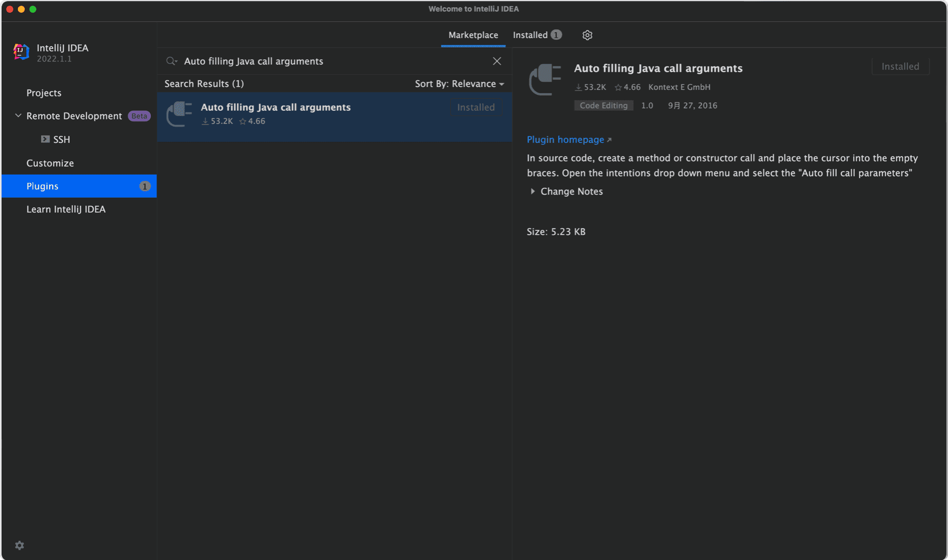Open the Sort By: Relevance dropdown
Screen dimensions: 948x560
tap(459, 84)
